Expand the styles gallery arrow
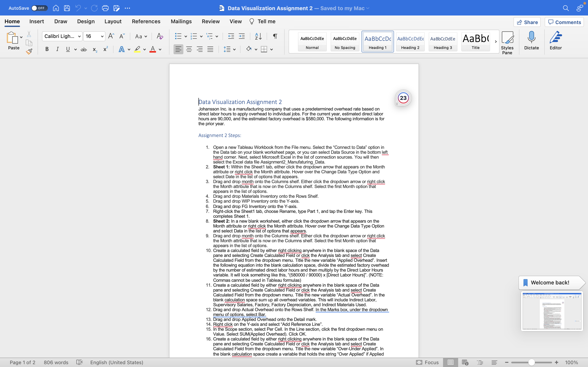 tap(496, 42)
